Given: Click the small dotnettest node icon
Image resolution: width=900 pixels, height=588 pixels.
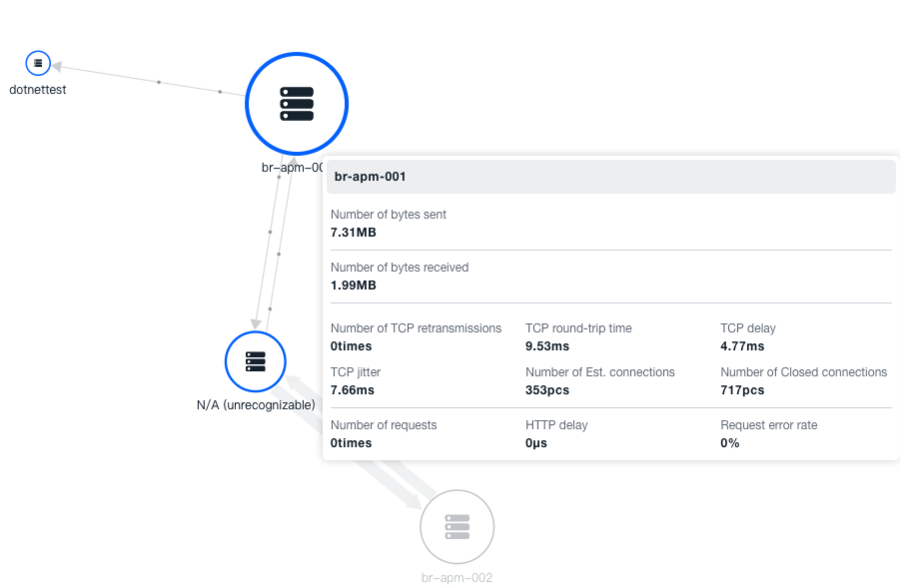Looking at the screenshot, I should click(38, 63).
